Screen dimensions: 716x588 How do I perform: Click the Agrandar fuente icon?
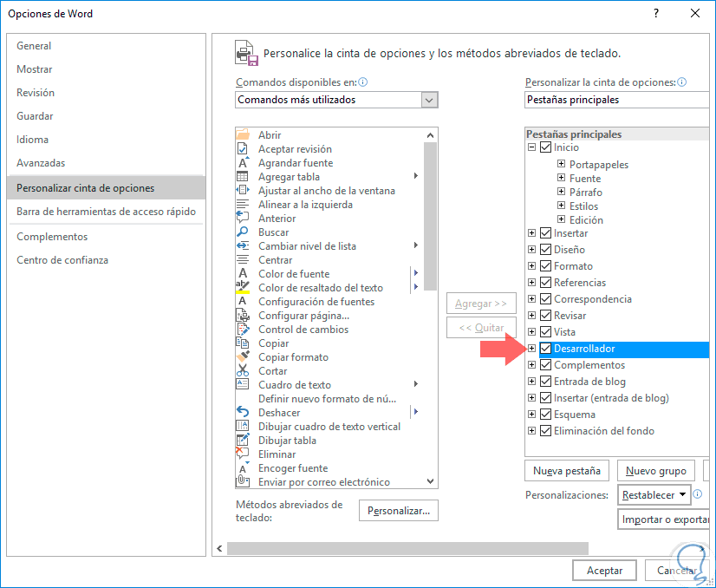pyautogui.click(x=243, y=163)
